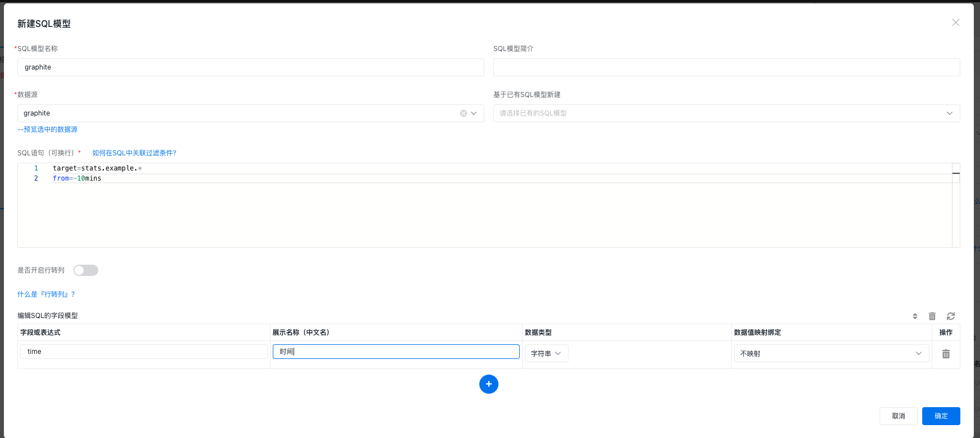Click the SQL模型简介 input field

pyautogui.click(x=726, y=67)
